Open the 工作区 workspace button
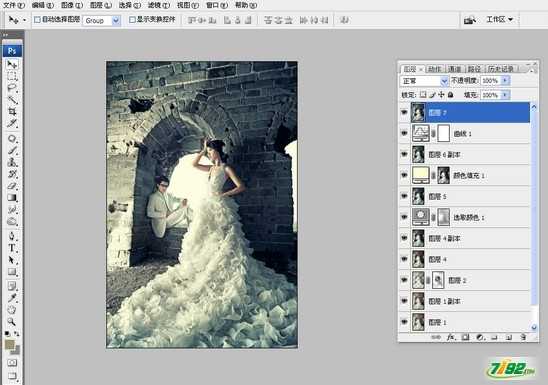 [499, 20]
